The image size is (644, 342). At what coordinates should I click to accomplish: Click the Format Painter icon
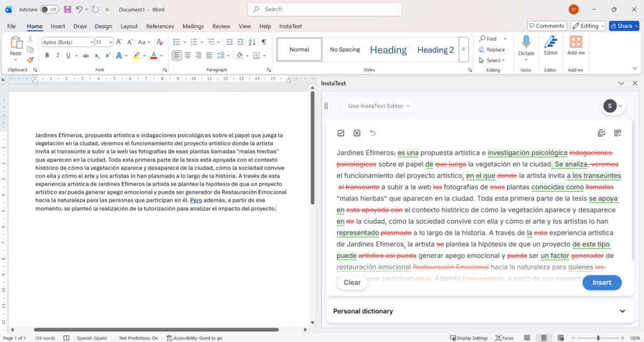(30, 60)
